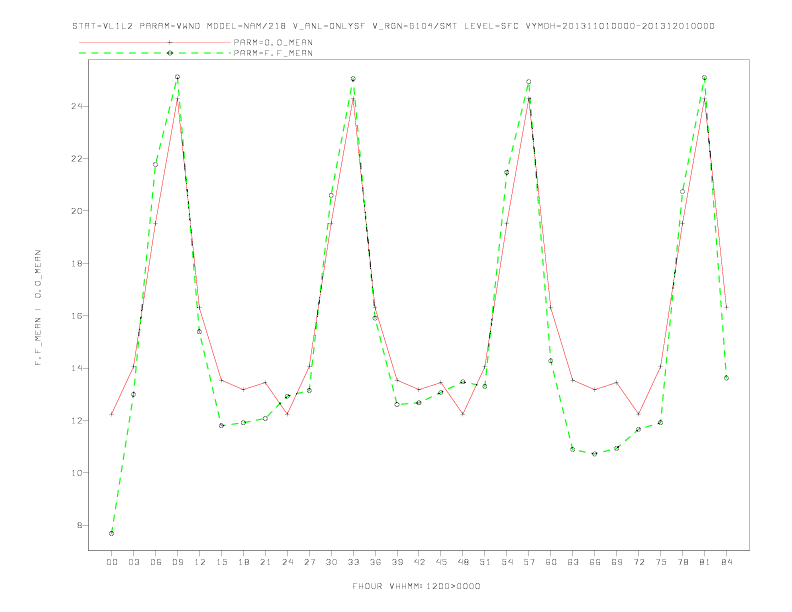792x612 pixels.
Task: Click x-axis forecast hour label 60
Action: (551, 562)
